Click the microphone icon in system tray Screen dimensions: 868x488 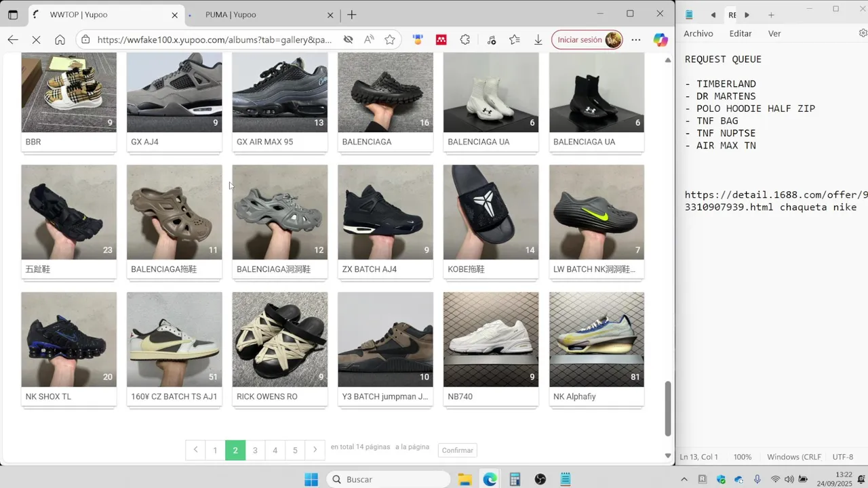coord(757,479)
